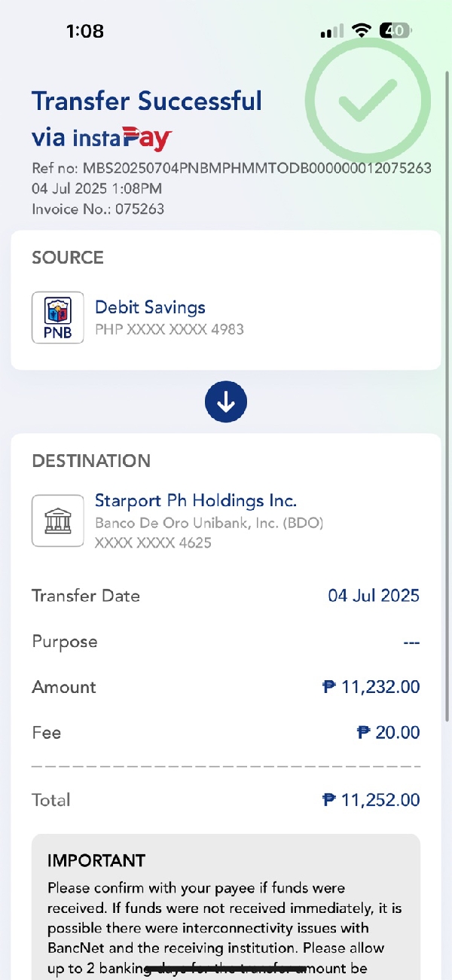
Task: Tap the Amount value ₱ 11,232.00
Action: click(x=371, y=687)
